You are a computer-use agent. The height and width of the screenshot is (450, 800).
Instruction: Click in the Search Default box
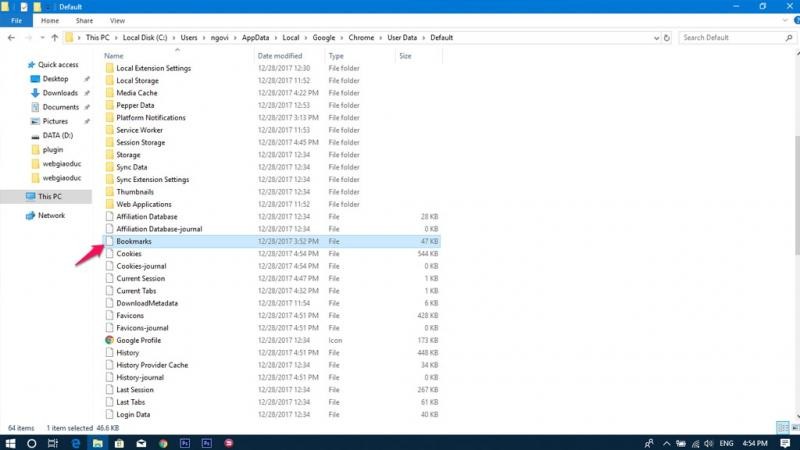(x=730, y=38)
